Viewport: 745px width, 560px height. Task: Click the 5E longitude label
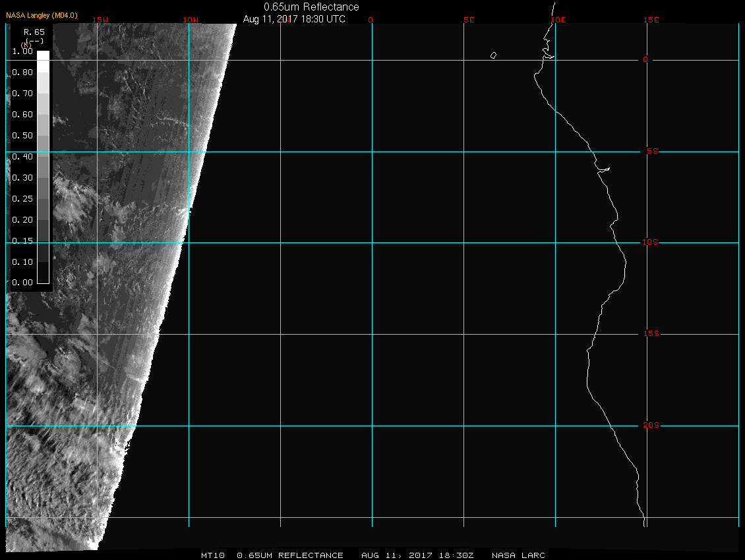(x=469, y=20)
